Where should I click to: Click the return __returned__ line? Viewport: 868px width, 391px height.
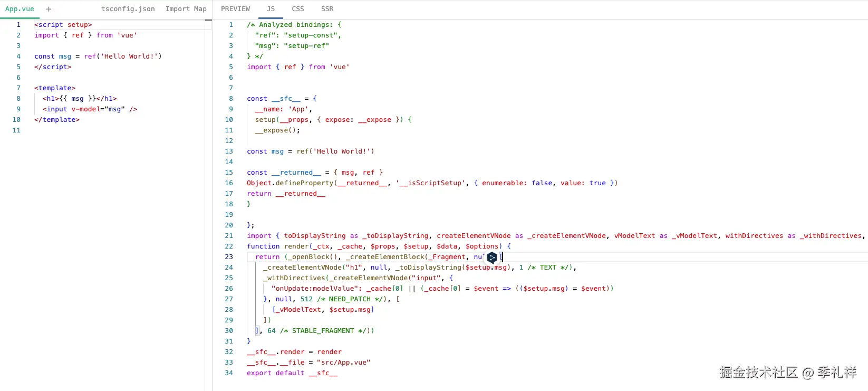pos(286,194)
